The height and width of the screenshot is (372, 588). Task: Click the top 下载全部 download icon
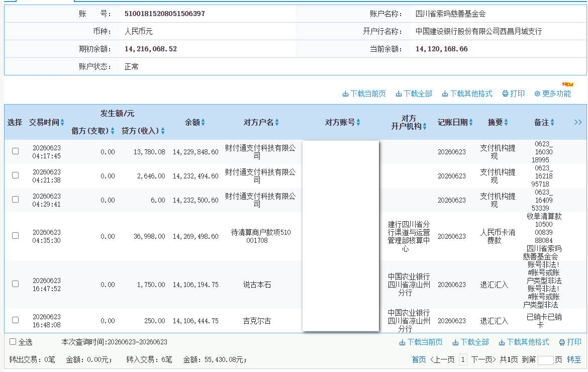pyautogui.click(x=399, y=94)
